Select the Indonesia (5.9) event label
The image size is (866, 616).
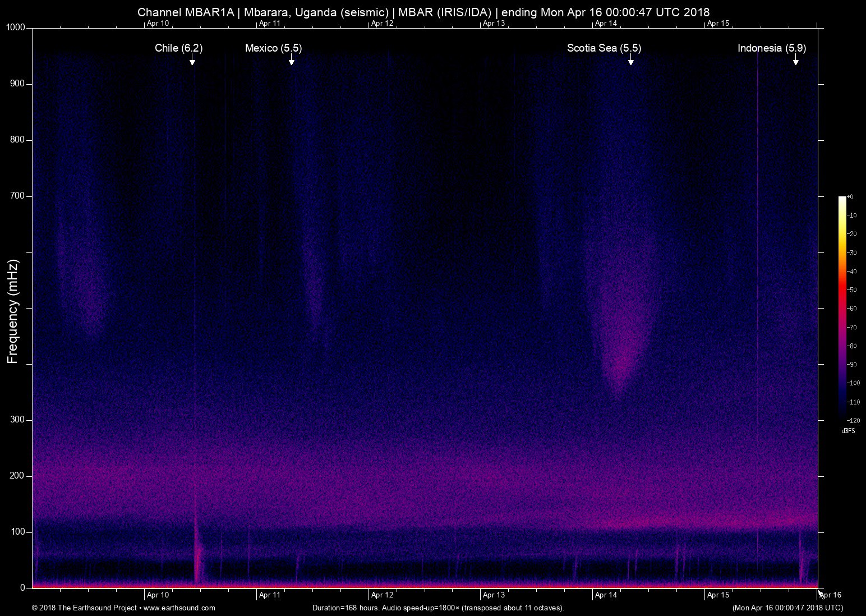[771, 48]
